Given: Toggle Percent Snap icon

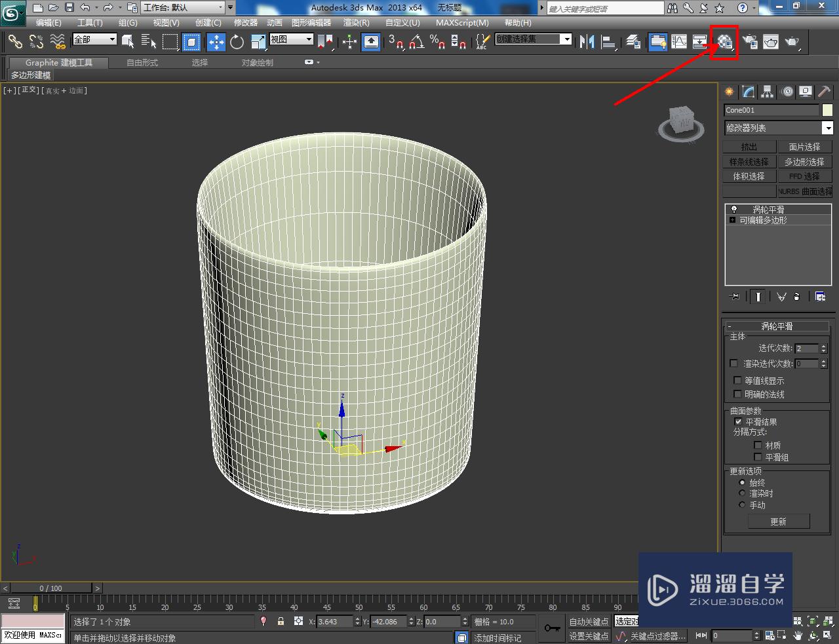Looking at the screenshot, I should (x=437, y=42).
